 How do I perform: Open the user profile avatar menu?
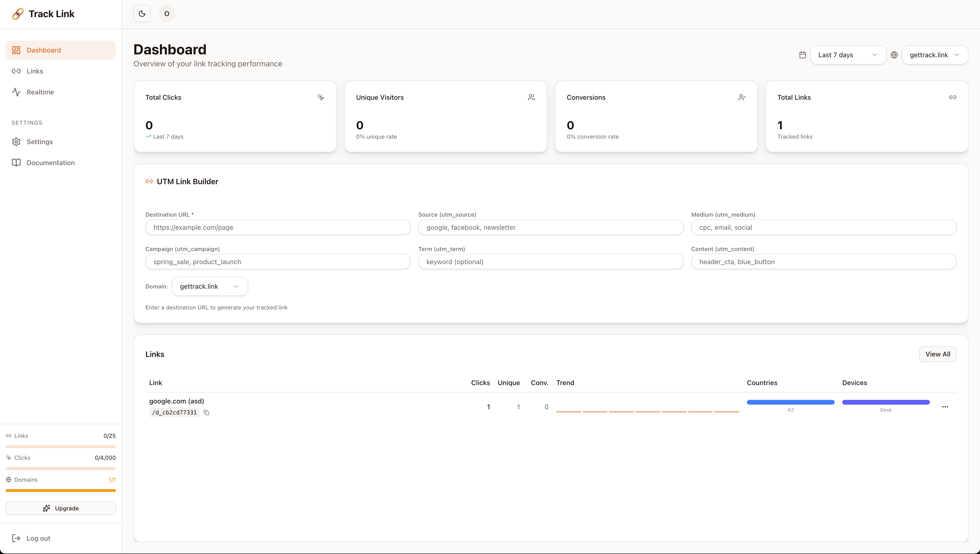pos(167,14)
